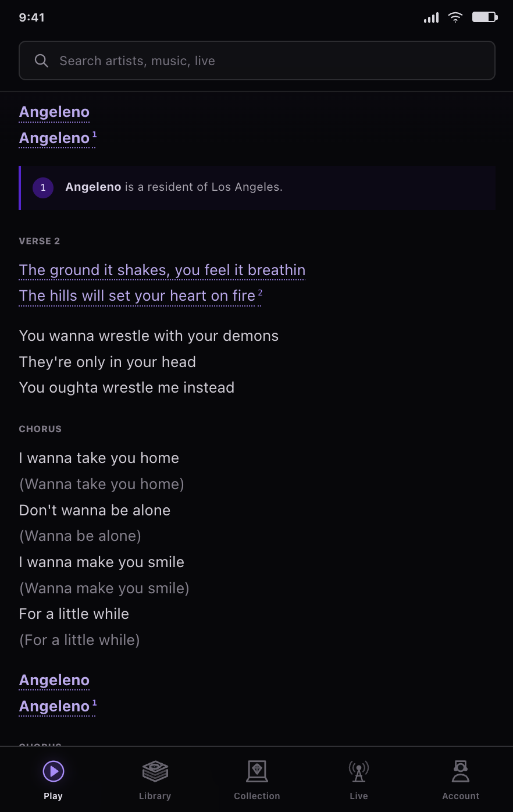Select the Live broadcast tower icon
Image resolution: width=513 pixels, height=812 pixels.
[359, 771]
